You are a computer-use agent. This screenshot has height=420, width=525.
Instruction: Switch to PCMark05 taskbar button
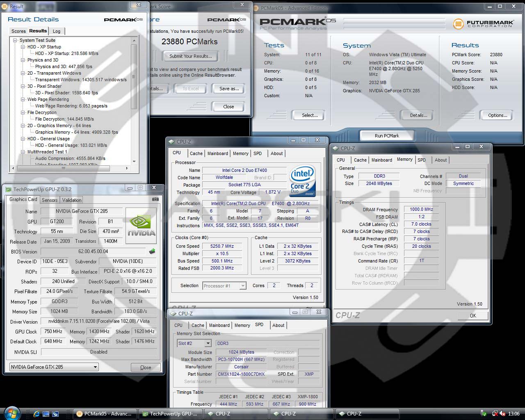pos(105,414)
